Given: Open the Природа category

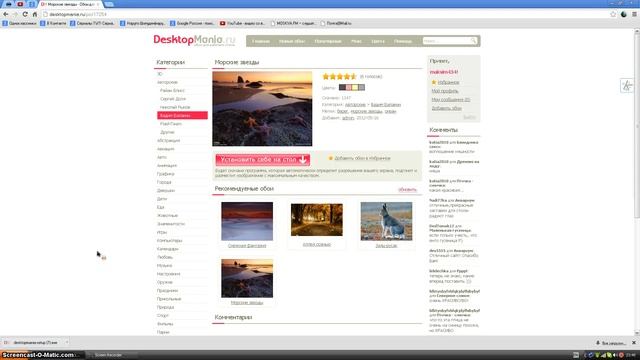Looking at the screenshot, I should click(x=165, y=307).
